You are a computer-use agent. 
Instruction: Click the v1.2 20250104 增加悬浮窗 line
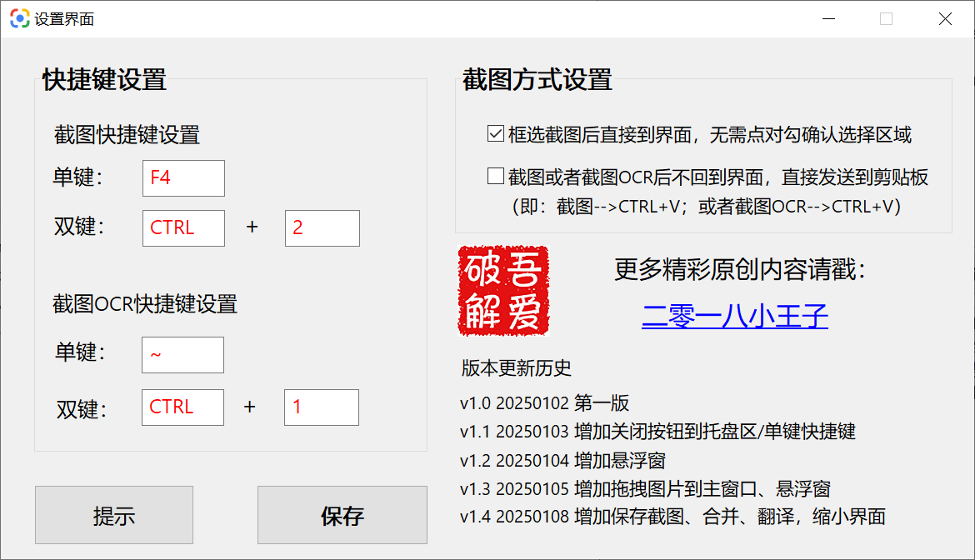pos(562,461)
